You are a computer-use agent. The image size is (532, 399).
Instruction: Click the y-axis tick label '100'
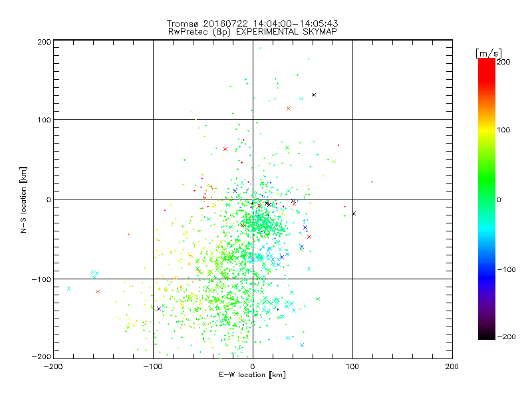point(44,120)
